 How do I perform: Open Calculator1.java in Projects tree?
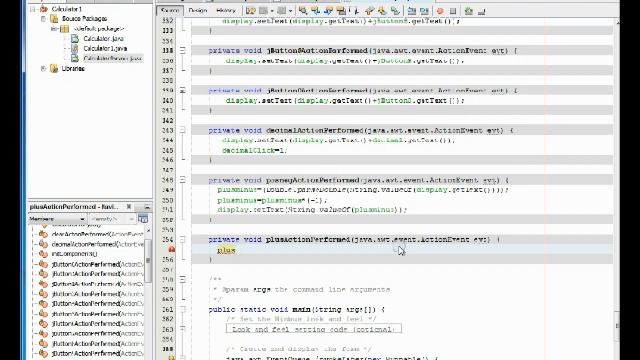coord(105,49)
